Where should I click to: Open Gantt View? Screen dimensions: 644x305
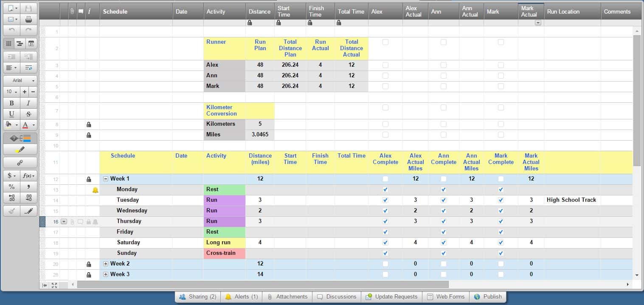click(x=20, y=43)
